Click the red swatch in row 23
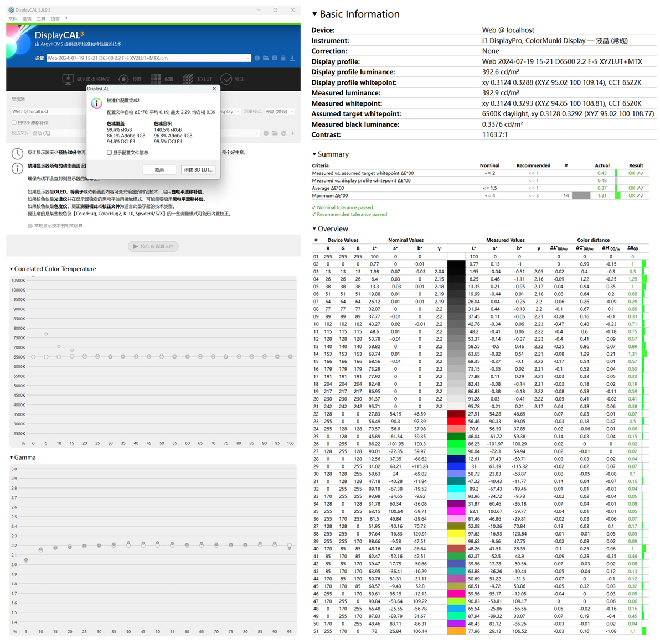This screenshot has width=660, height=644. (x=456, y=422)
